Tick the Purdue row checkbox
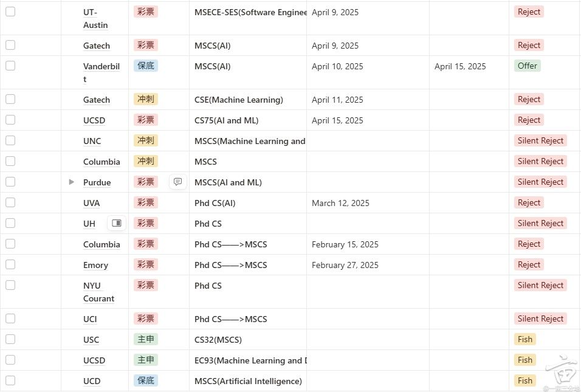 tap(10, 182)
